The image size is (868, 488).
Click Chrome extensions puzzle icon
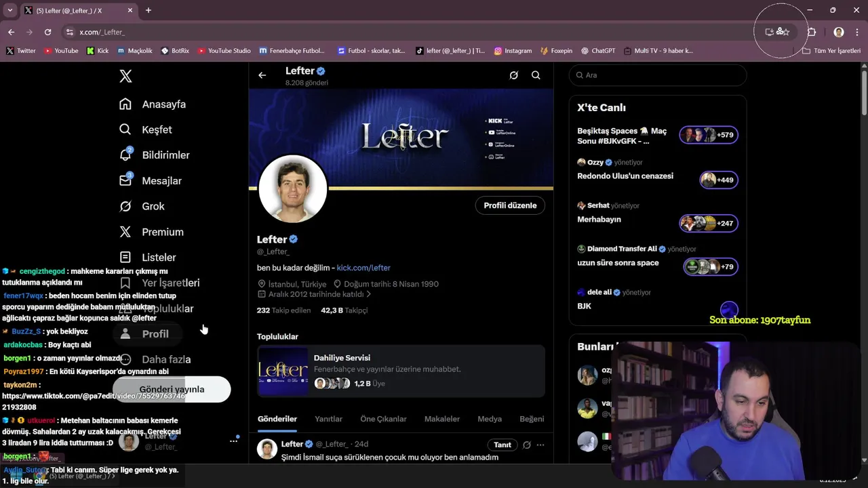(x=812, y=32)
